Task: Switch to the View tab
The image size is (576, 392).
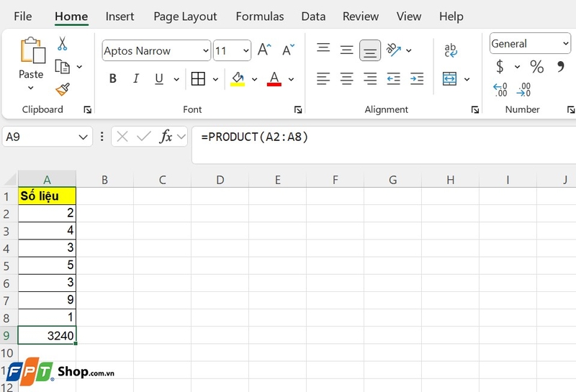Action: pyautogui.click(x=408, y=17)
